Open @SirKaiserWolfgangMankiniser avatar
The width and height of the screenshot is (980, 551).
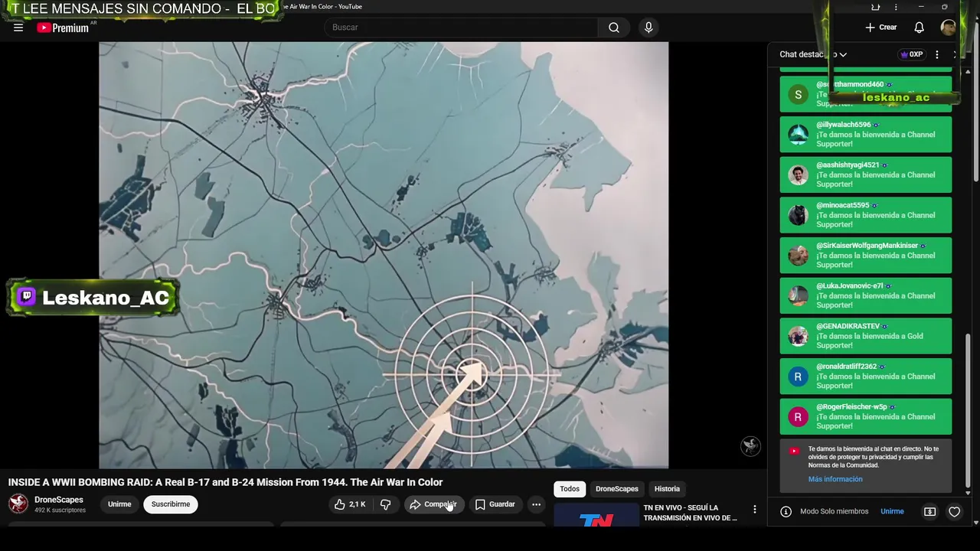click(798, 256)
